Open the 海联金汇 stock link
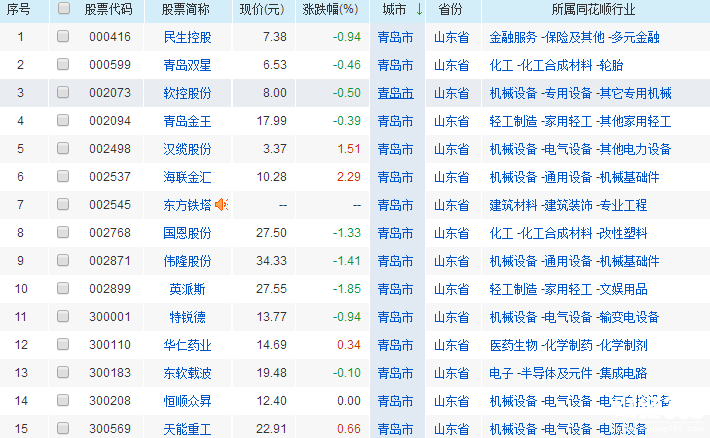 coord(187,177)
